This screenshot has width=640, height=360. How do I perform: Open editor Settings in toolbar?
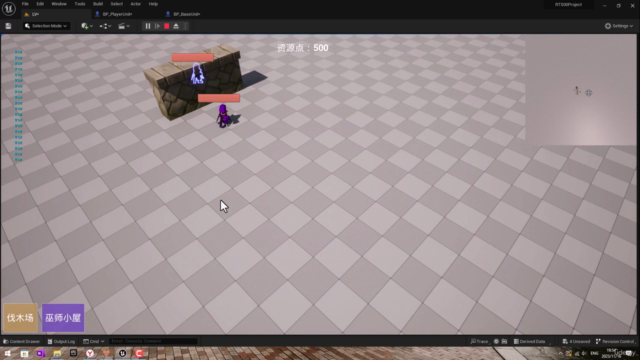[619, 26]
